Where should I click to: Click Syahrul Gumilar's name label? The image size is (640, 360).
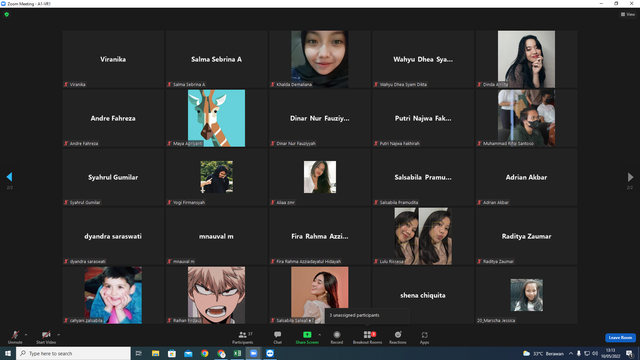pyautogui.click(x=84, y=202)
